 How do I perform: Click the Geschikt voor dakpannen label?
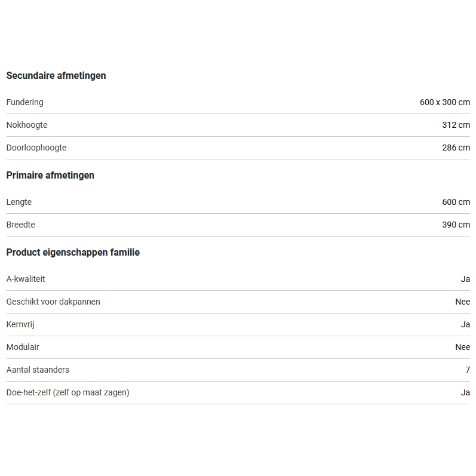[x=53, y=302]
